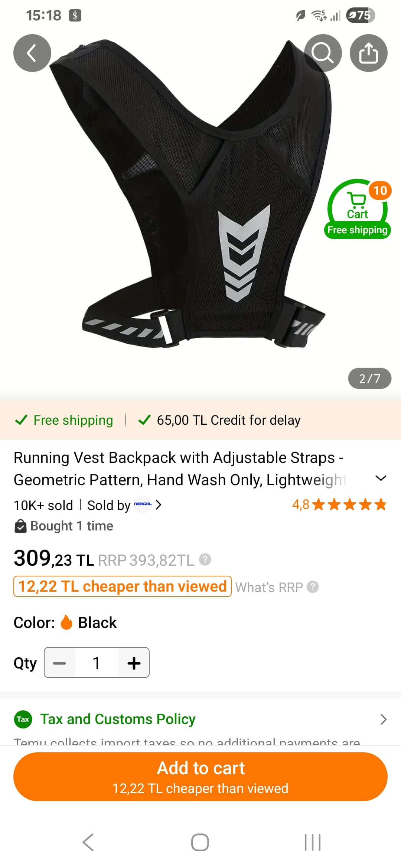Viewport: 401px width, 868px height.
Task: Tap the green Tax badge icon
Action: (x=23, y=719)
